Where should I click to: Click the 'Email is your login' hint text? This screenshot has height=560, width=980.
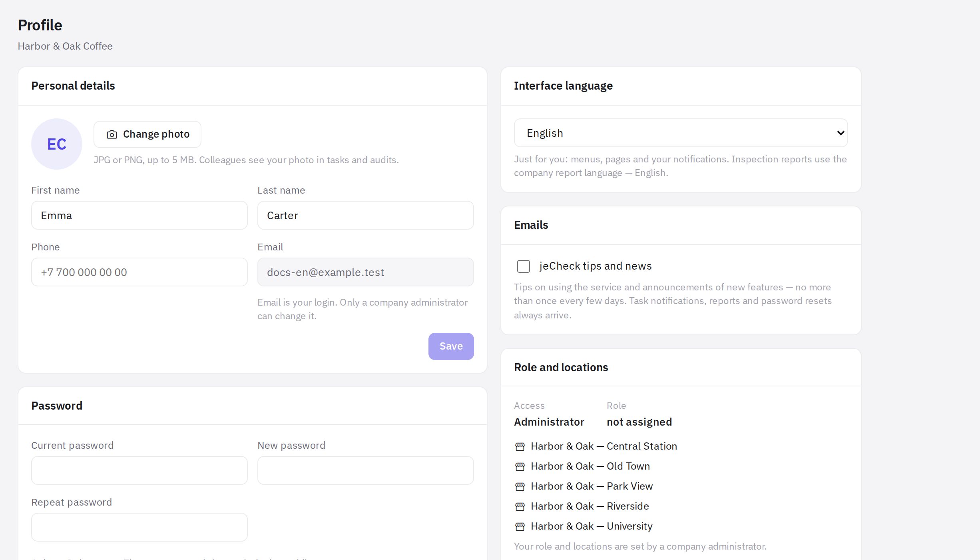[x=363, y=309]
